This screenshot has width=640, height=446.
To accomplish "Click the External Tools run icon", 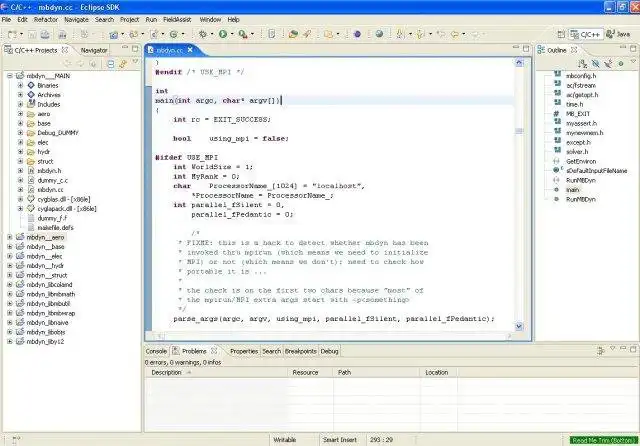I will tap(242, 34).
